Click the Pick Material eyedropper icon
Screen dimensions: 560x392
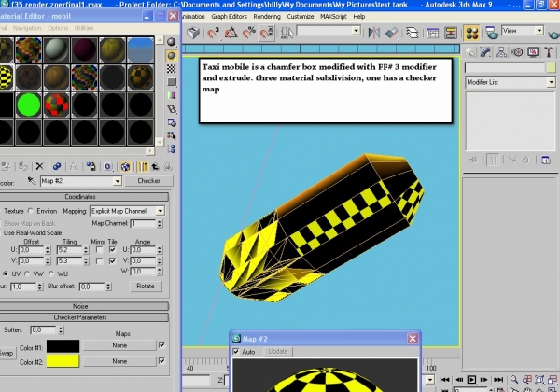click(32, 181)
